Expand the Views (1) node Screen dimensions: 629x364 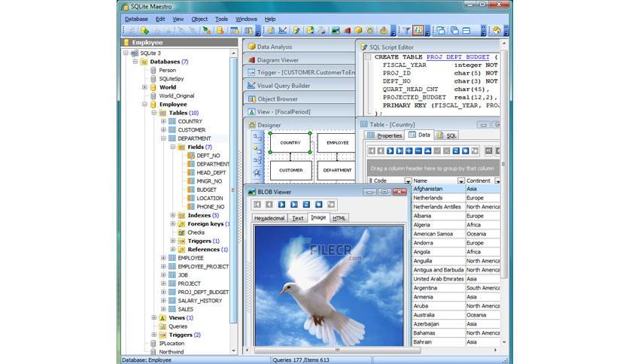pos(154,317)
